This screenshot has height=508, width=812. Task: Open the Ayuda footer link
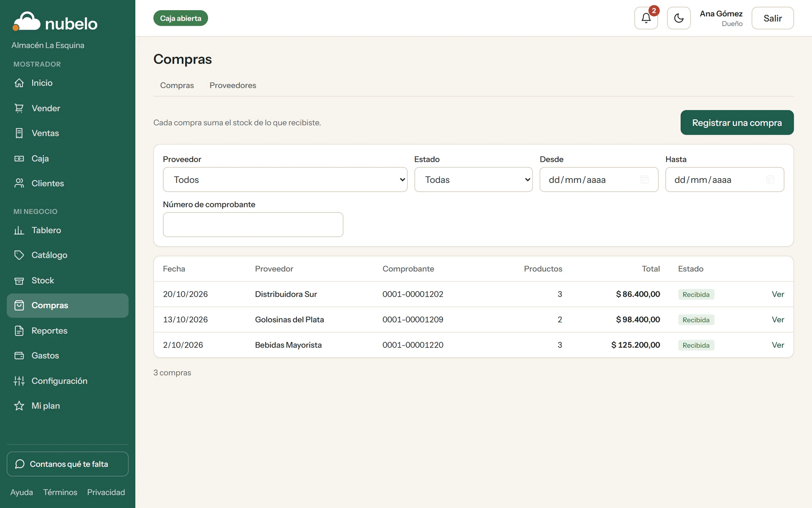[x=22, y=492]
